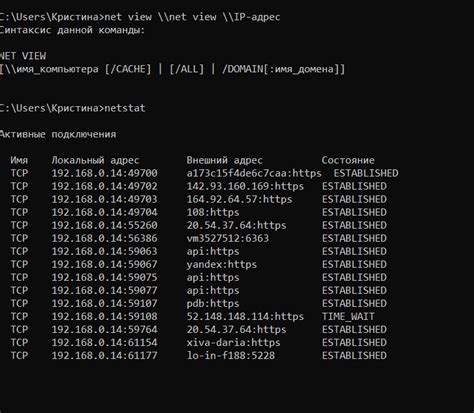
Task: Click the Состояние column header
Action: point(348,160)
